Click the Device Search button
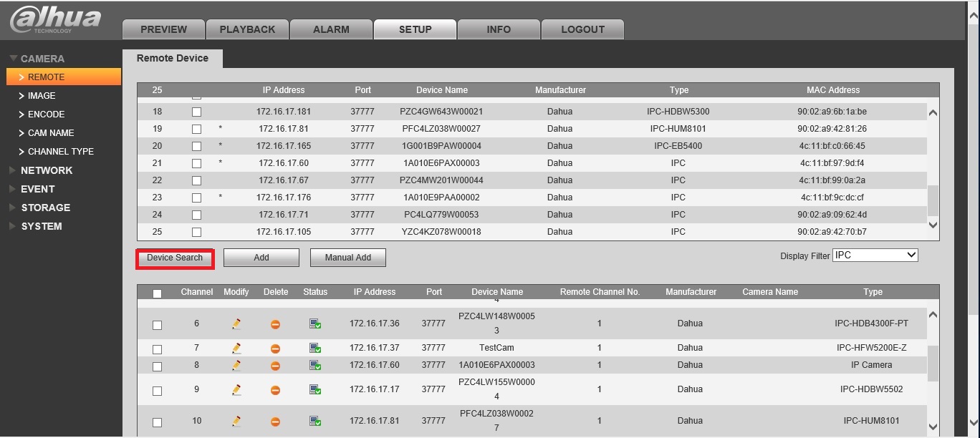This screenshot has width=980, height=438. pos(175,258)
